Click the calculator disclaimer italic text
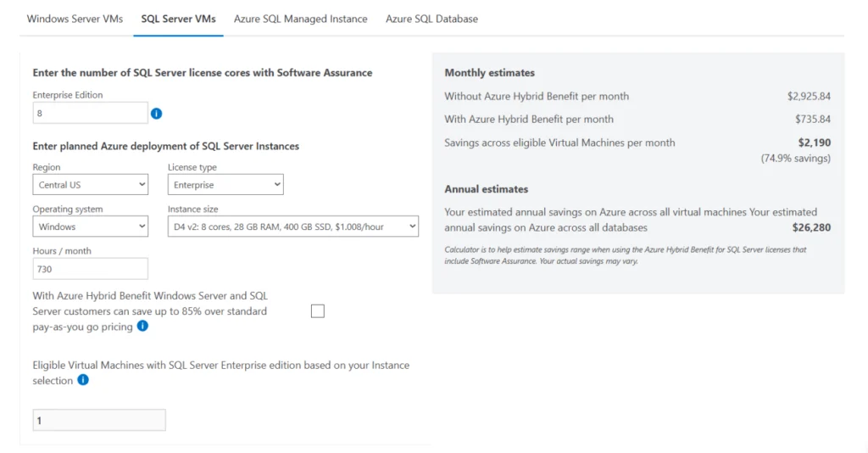This screenshot has width=868, height=453. pos(626,255)
